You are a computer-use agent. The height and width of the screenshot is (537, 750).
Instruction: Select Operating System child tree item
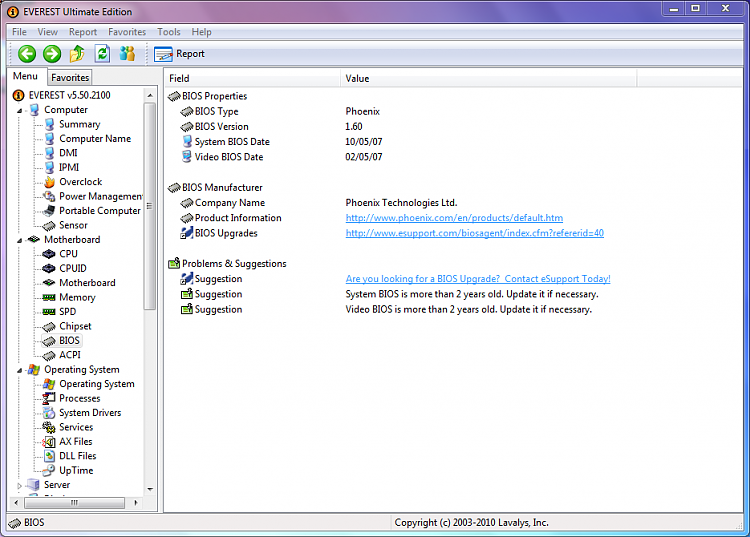pos(97,384)
